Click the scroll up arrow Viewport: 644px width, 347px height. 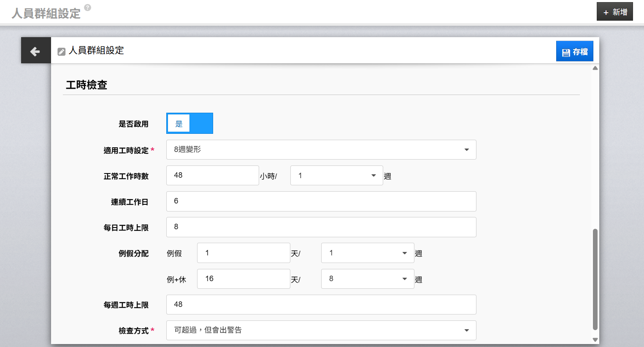click(595, 68)
